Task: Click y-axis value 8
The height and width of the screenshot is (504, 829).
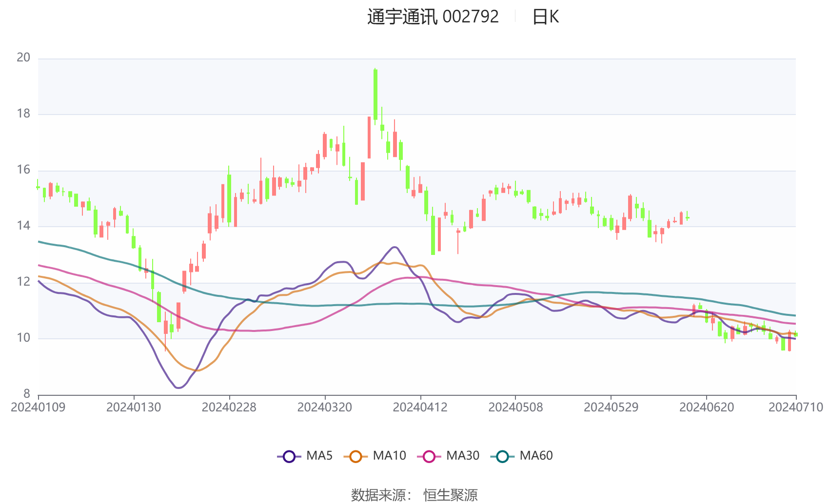Action: point(27,394)
